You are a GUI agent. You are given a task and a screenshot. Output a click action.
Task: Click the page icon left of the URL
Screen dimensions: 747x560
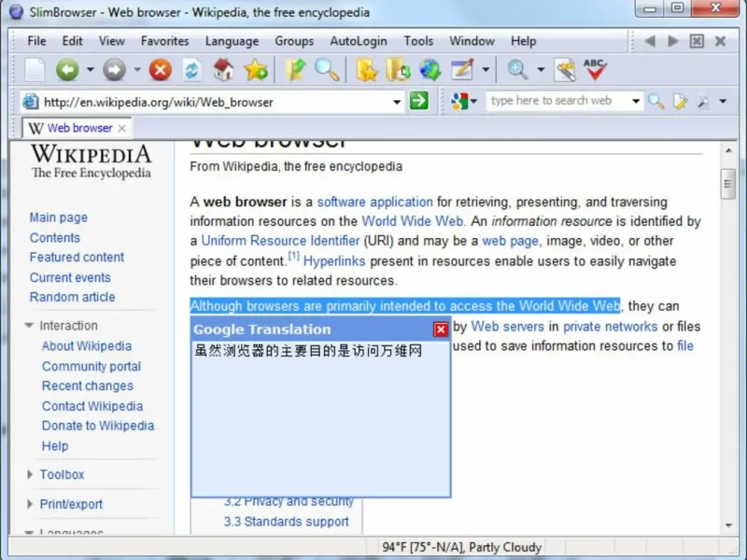(31, 102)
